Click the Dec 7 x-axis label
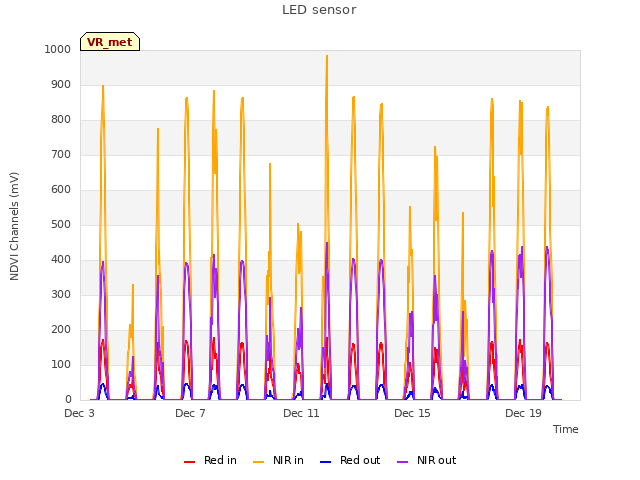 coord(190,413)
